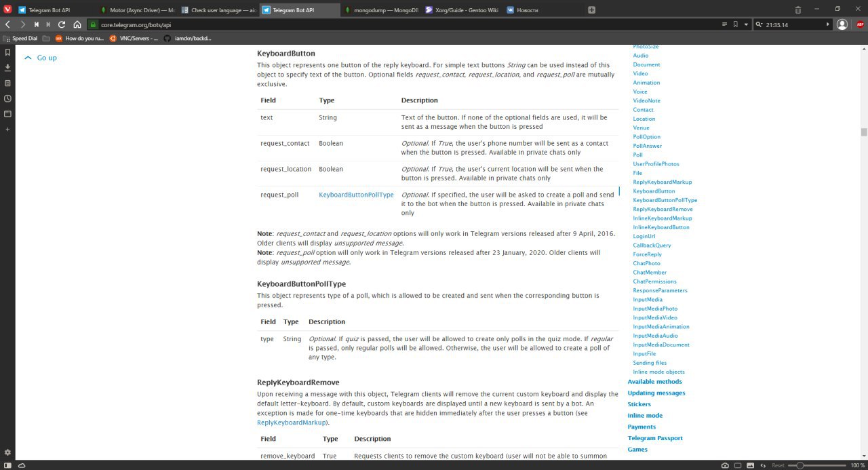
Task: Click the ReplyKeyboardRemove section heading
Action: (298, 383)
